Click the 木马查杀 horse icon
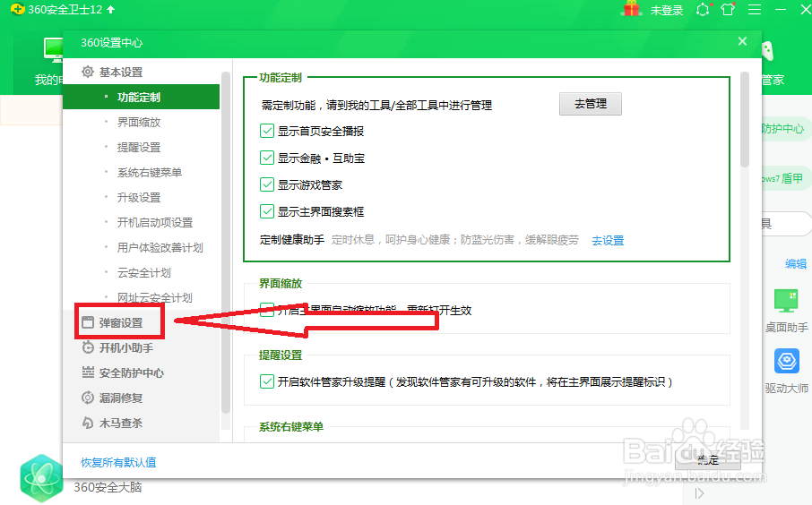This screenshot has height=505, width=812. (88, 423)
